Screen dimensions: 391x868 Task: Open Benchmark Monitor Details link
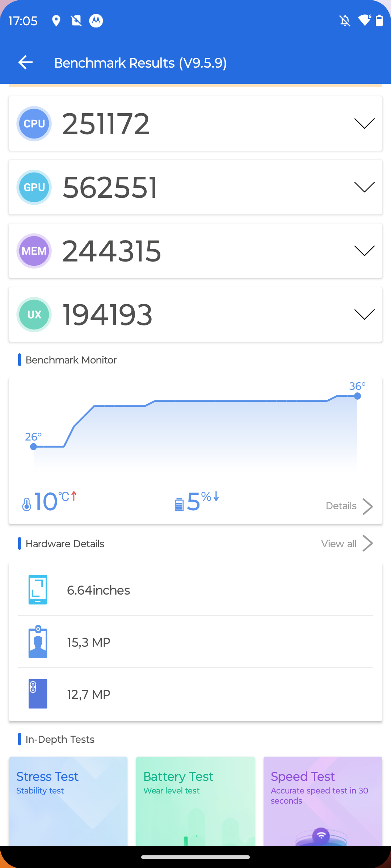tap(349, 506)
